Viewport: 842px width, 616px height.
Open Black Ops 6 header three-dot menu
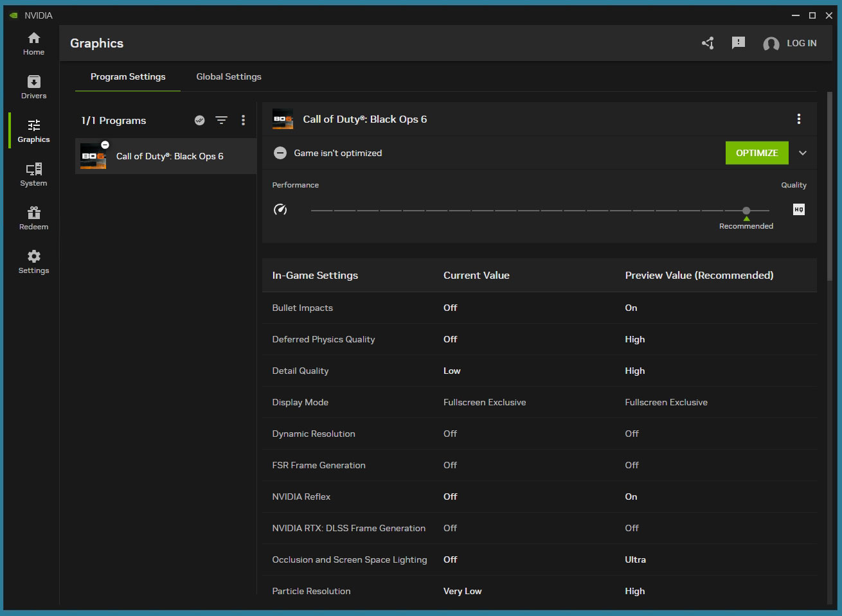799,119
